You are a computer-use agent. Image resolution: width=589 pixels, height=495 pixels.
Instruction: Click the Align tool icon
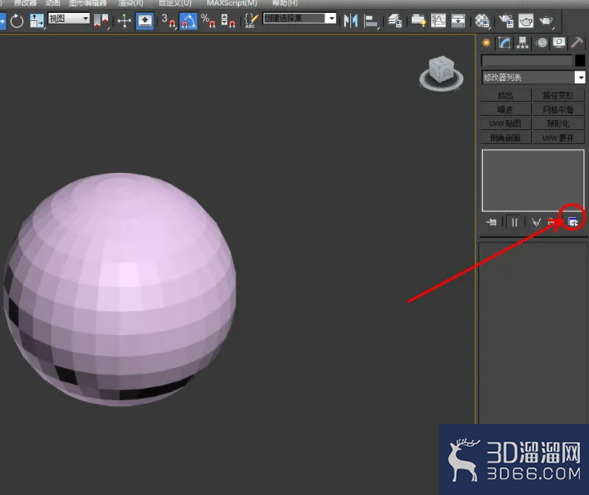click(x=371, y=21)
